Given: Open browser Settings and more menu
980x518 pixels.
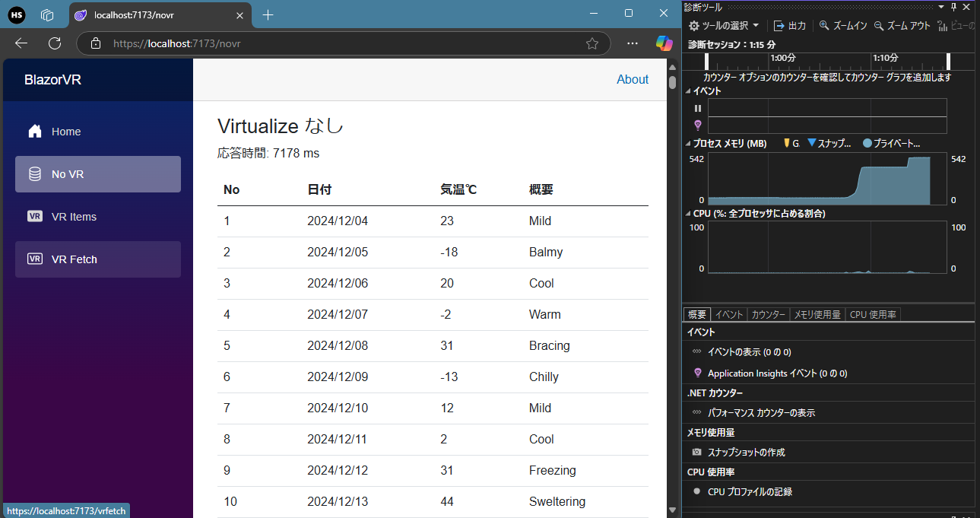Looking at the screenshot, I should [633, 43].
